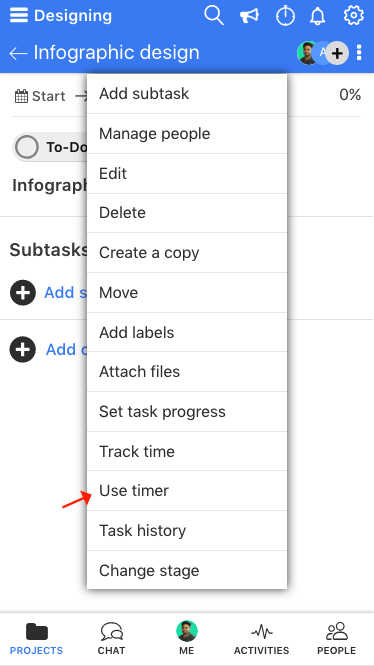374x666 pixels.
Task: Open the People tab
Action: click(337, 639)
